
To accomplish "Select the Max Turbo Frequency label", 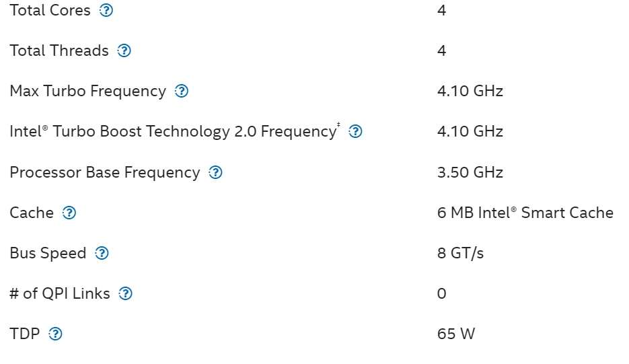I will coord(87,92).
